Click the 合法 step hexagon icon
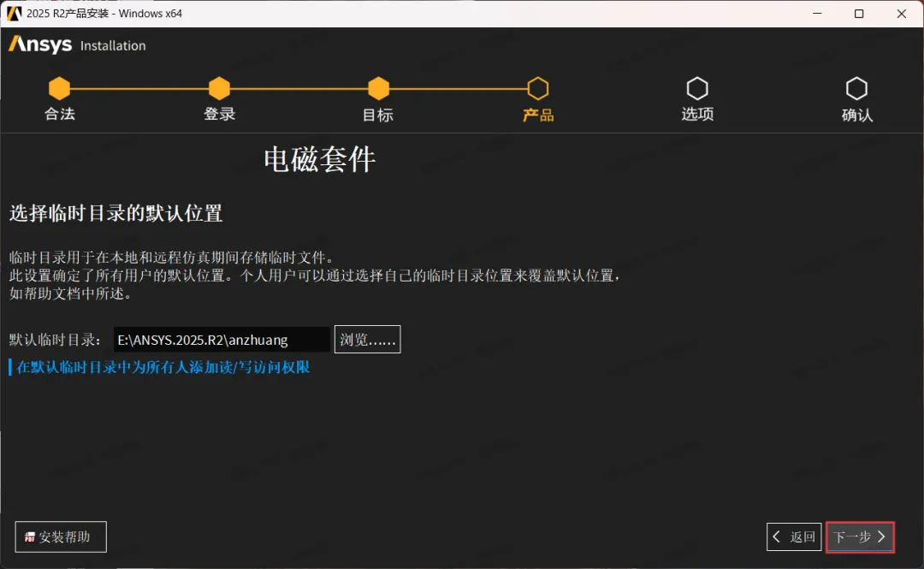Image resolution: width=924 pixels, height=569 pixels. click(x=60, y=88)
